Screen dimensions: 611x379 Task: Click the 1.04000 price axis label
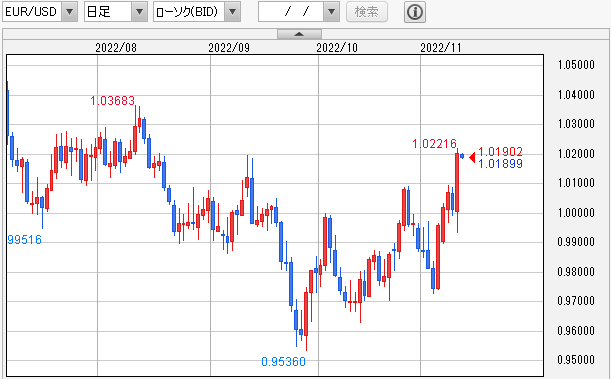(576, 95)
